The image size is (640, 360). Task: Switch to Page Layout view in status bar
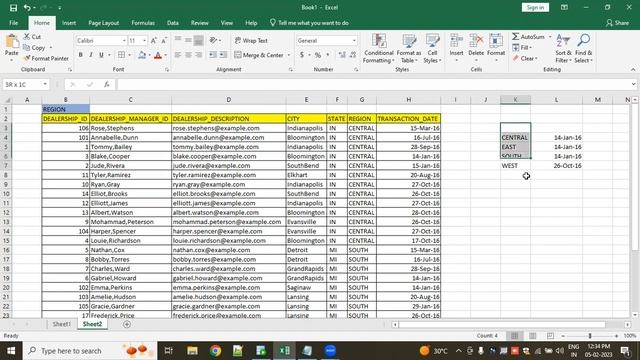click(532, 336)
